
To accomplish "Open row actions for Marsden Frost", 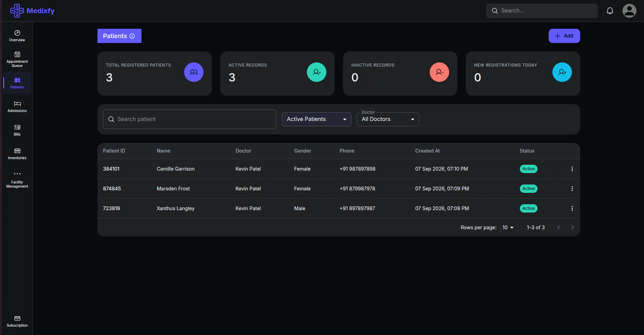I will (x=572, y=189).
